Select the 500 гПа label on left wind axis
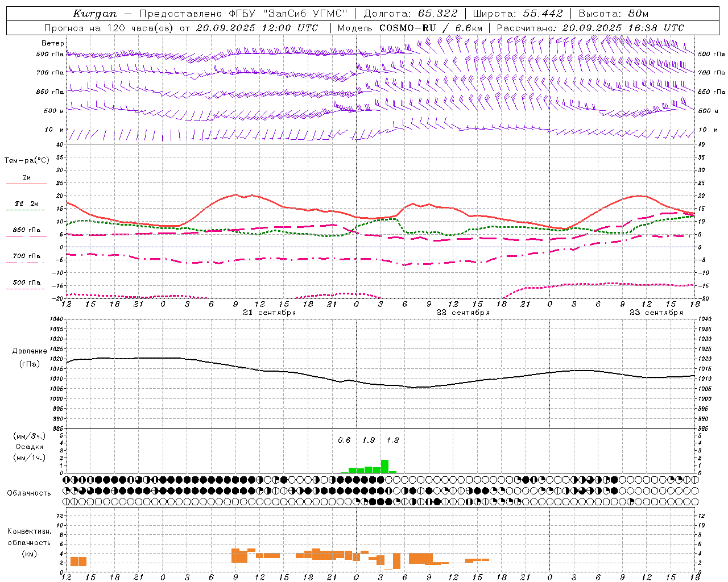This screenshot has height=582, width=728. pos(50,55)
